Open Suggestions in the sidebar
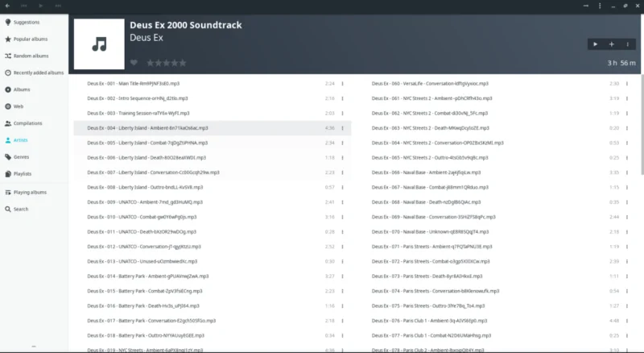644x353 pixels. pyautogui.click(x=34, y=23)
